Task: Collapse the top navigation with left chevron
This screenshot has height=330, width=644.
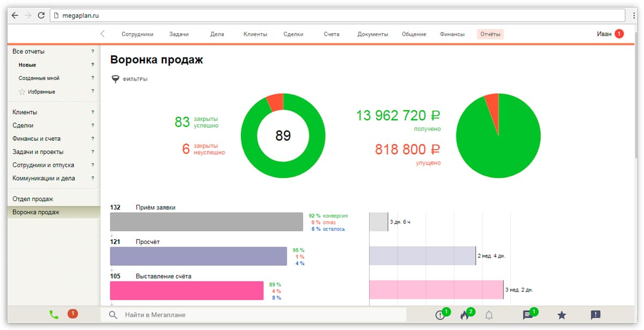Action: point(103,34)
